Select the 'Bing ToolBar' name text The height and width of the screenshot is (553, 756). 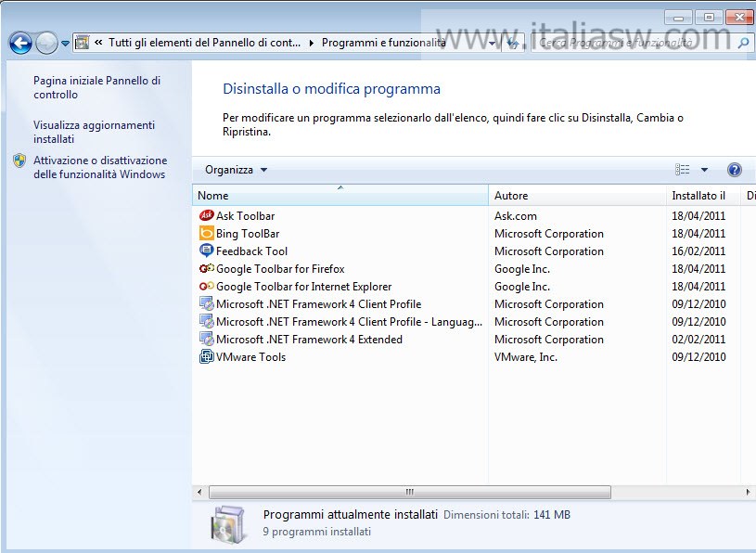coord(248,234)
